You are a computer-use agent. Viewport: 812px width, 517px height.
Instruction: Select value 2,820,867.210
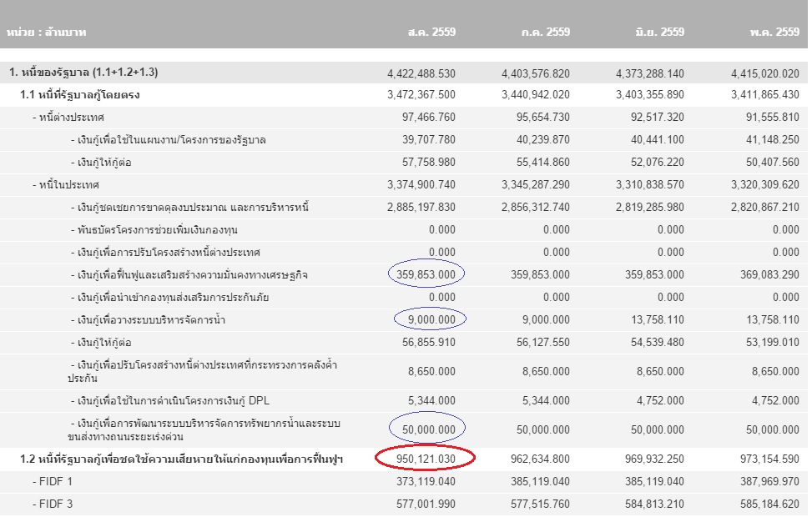[765, 208]
